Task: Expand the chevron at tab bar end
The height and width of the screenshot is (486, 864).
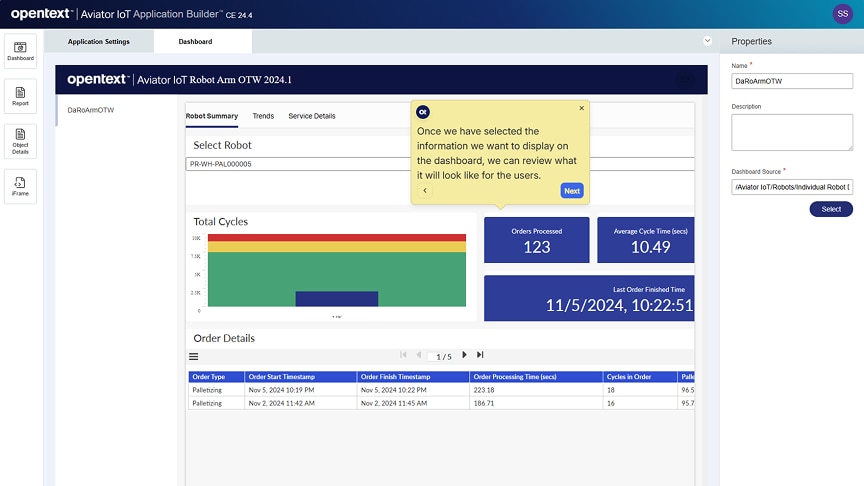Action: tap(708, 41)
